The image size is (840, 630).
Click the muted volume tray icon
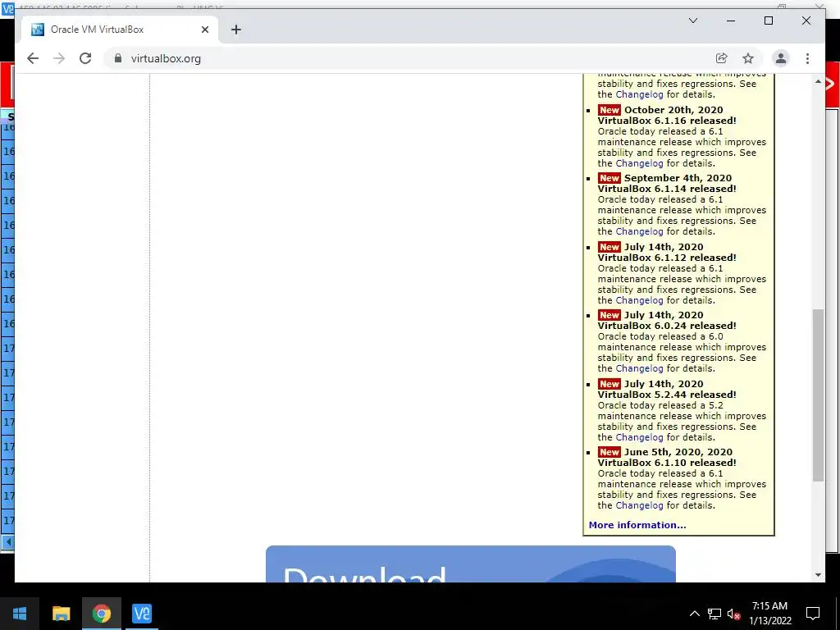733,614
